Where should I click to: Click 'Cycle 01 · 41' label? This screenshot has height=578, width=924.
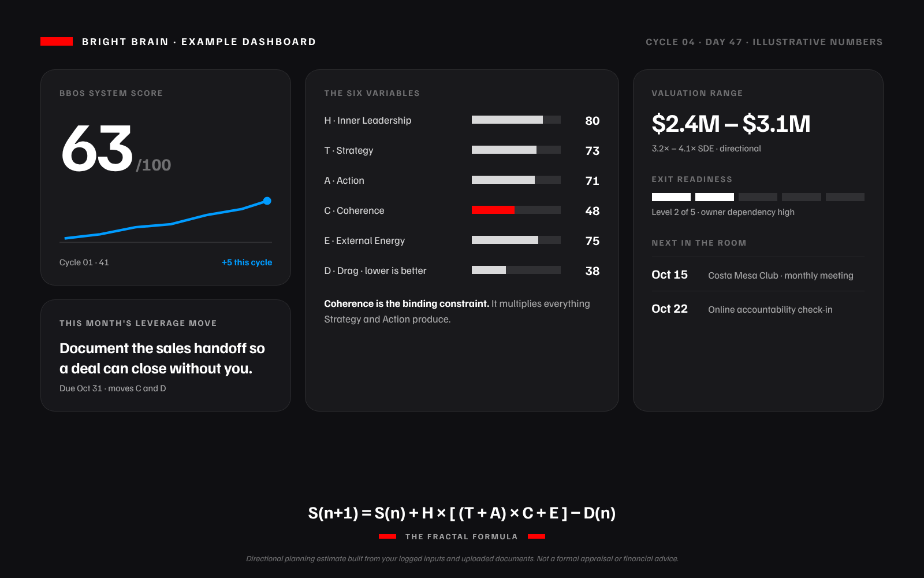(x=84, y=262)
